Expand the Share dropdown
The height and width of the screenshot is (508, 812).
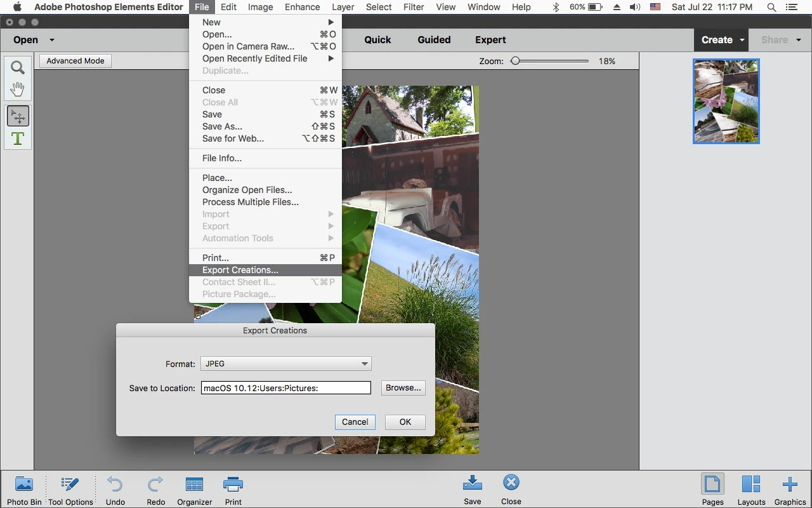pyautogui.click(x=799, y=40)
